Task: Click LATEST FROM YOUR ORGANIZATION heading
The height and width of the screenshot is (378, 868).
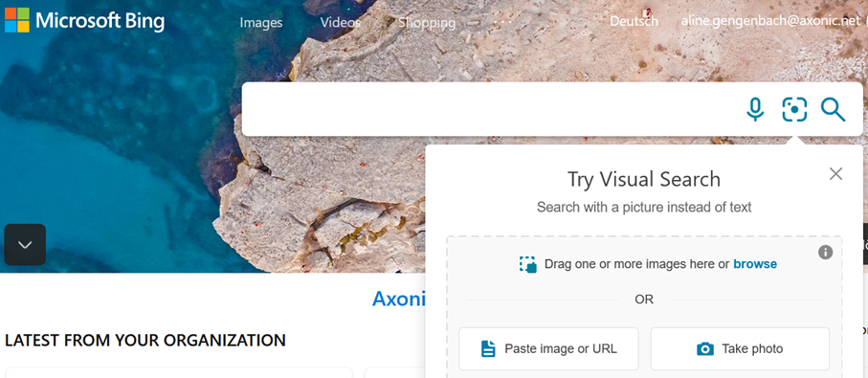Action: click(145, 340)
